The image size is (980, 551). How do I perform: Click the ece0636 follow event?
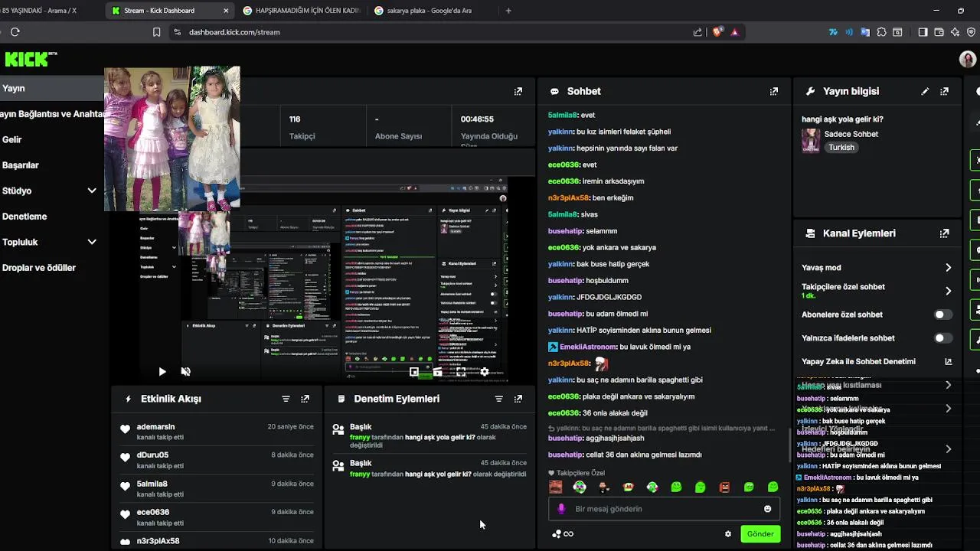click(x=217, y=517)
